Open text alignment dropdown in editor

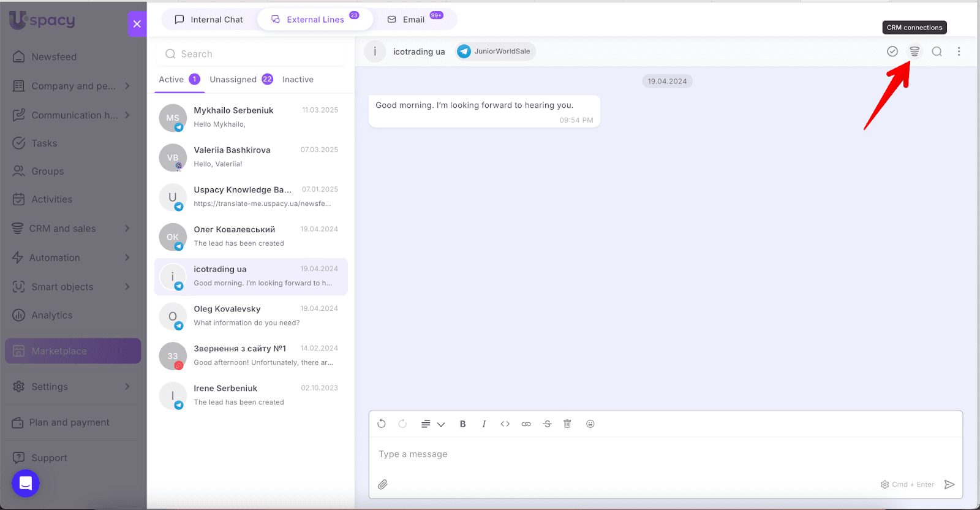(x=432, y=424)
